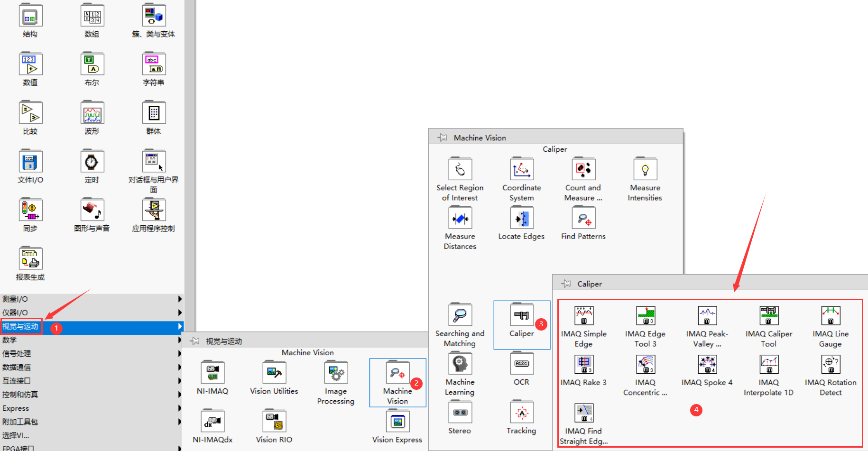Open the 应用程序控制 palette icon
This screenshot has width=868, height=451.
coord(154,210)
